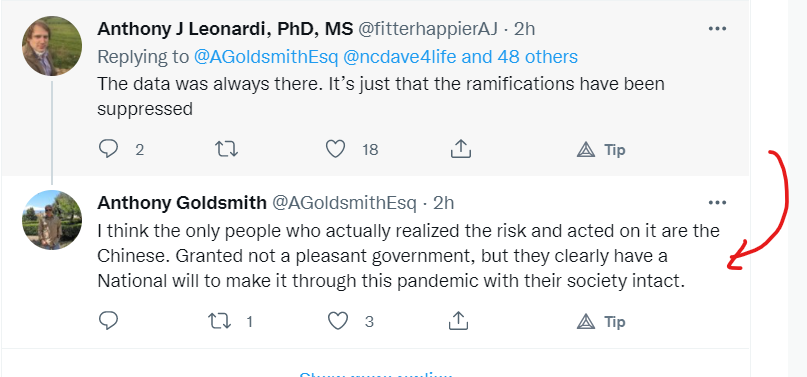Open more options for Leonardi's tweet

pyautogui.click(x=717, y=29)
